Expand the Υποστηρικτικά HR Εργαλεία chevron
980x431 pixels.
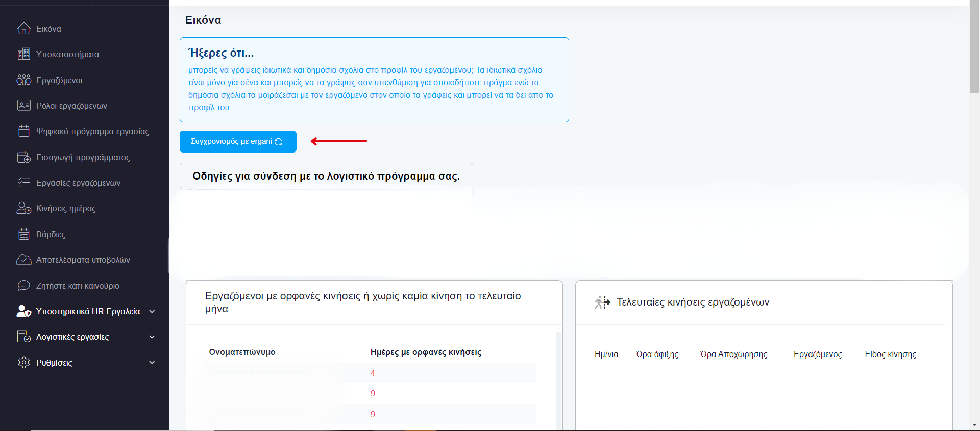click(x=152, y=311)
